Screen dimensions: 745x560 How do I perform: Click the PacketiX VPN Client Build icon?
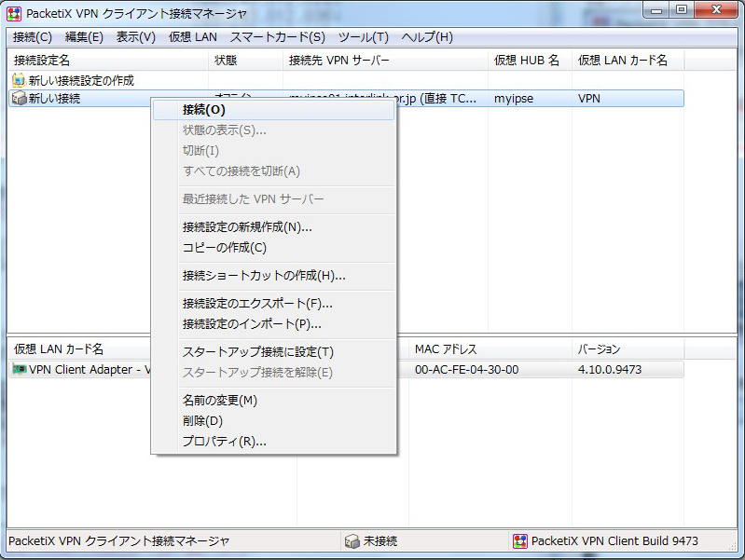tap(520, 541)
